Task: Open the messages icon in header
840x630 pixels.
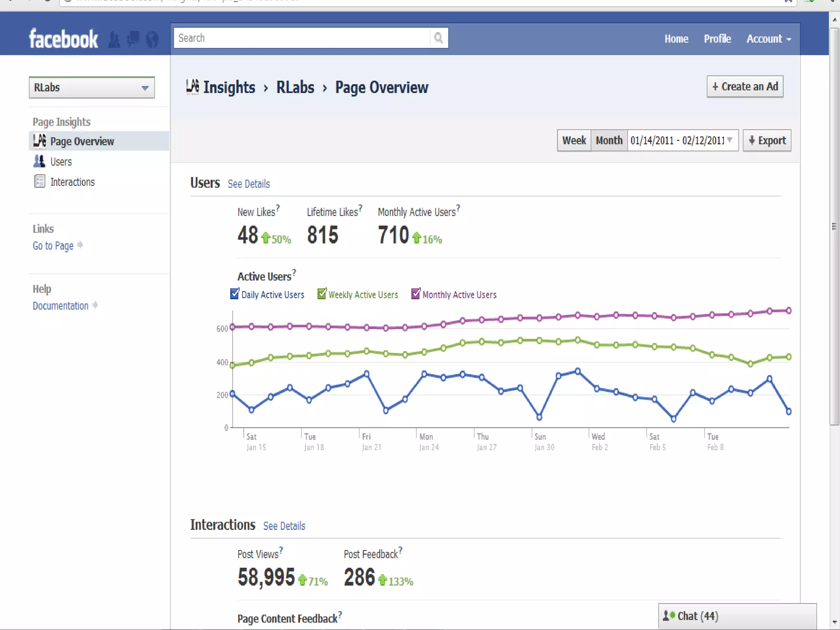Action: pyautogui.click(x=133, y=39)
